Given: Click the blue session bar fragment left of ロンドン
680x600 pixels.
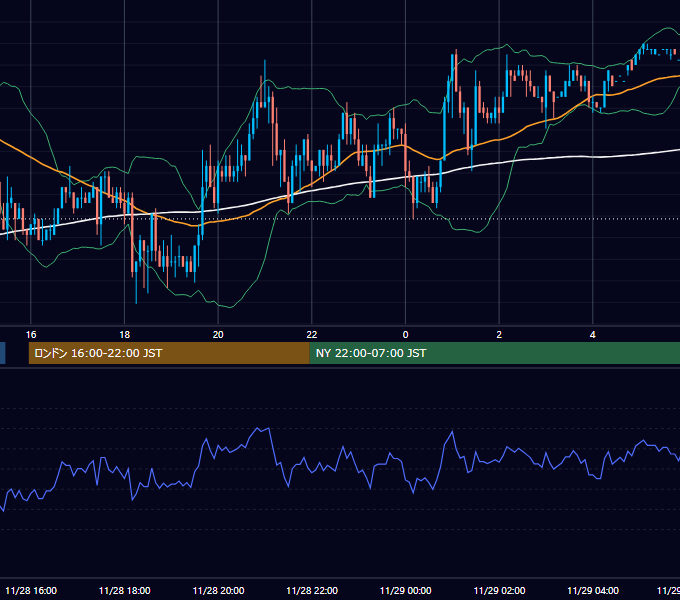Looking at the screenshot, I should pyautogui.click(x=3, y=353).
